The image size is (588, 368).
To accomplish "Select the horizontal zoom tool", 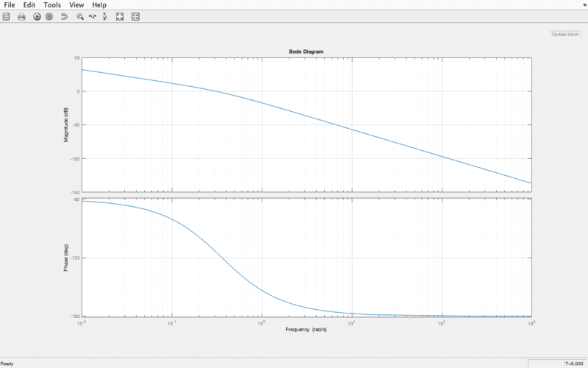I will pos(93,16).
